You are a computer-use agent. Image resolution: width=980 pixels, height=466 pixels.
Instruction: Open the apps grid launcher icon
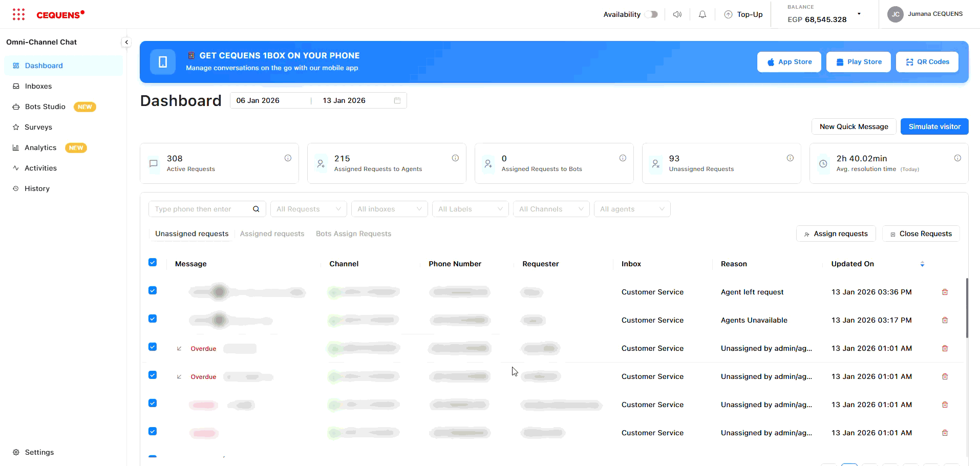[x=18, y=14]
